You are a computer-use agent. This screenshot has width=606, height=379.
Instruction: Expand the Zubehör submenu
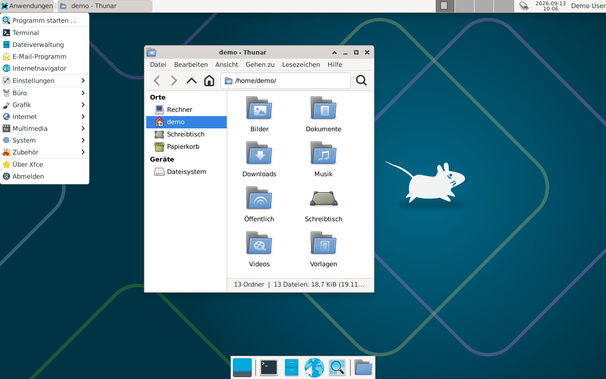(x=44, y=152)
